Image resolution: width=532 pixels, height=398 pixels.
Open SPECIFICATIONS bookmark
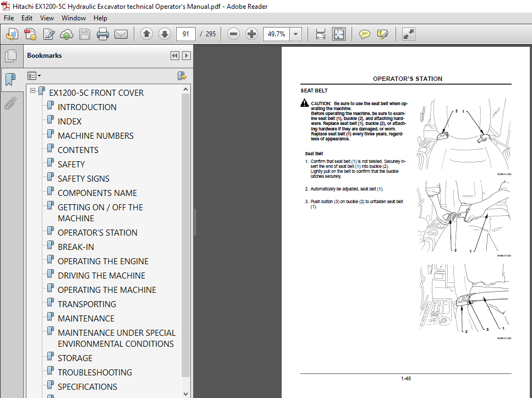(x=87, y=386)
